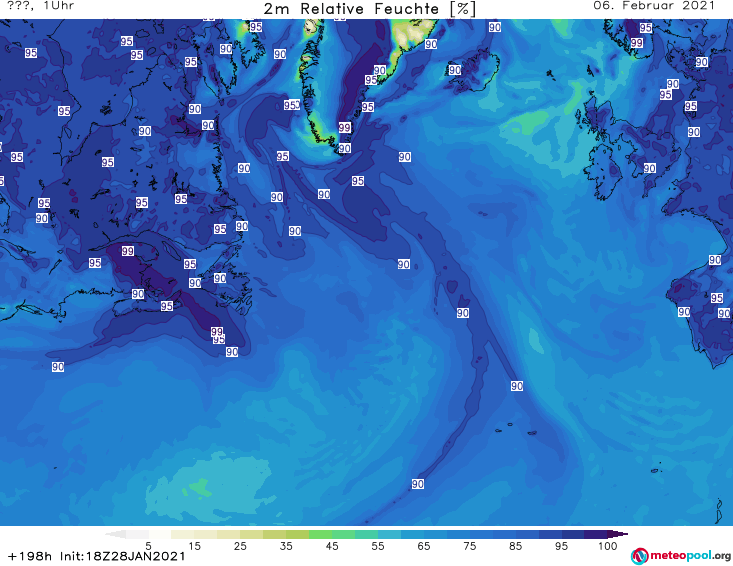Click the '15' tick on color scale
This screenshot has height=566, width=733.
click(194, 545)
